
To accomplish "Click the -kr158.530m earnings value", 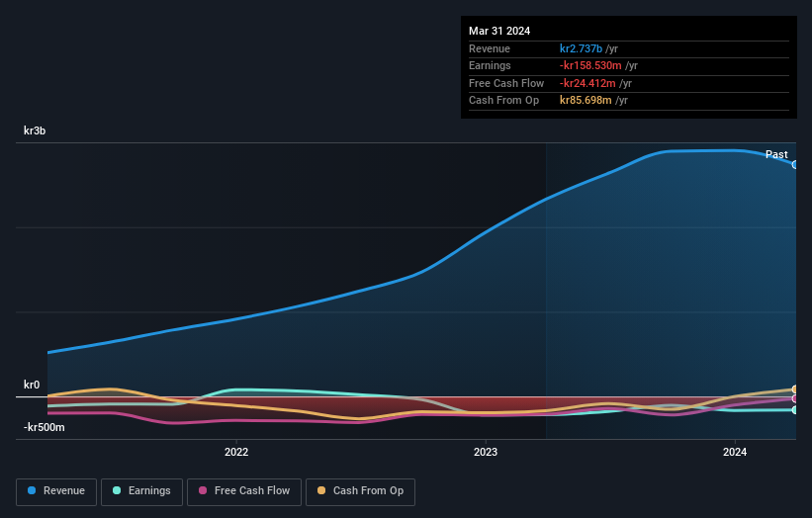I will click(x=590, y=65).
